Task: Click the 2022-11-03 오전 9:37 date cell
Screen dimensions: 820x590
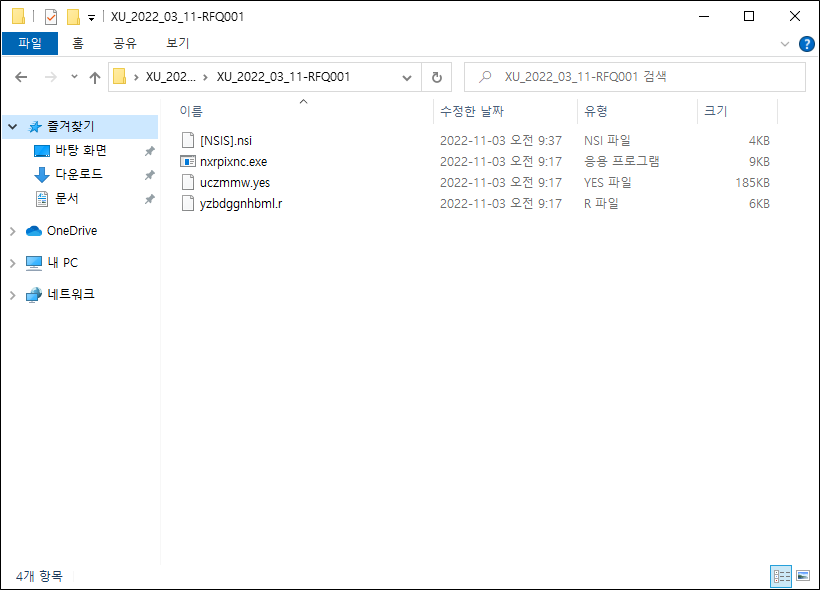Action: 500,141
